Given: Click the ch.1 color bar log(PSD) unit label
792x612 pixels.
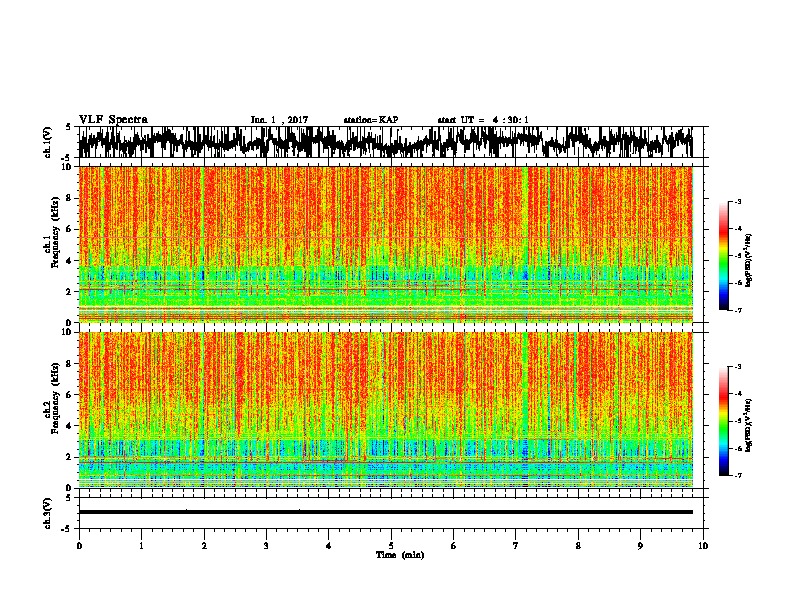Looking at the screenshot, I should click(x=749, y=260).
